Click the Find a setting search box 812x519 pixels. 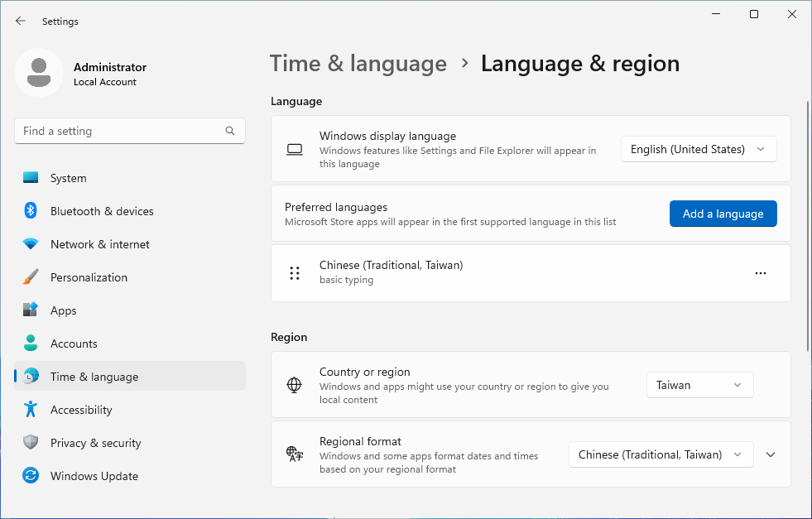click(x=129, y=131)
